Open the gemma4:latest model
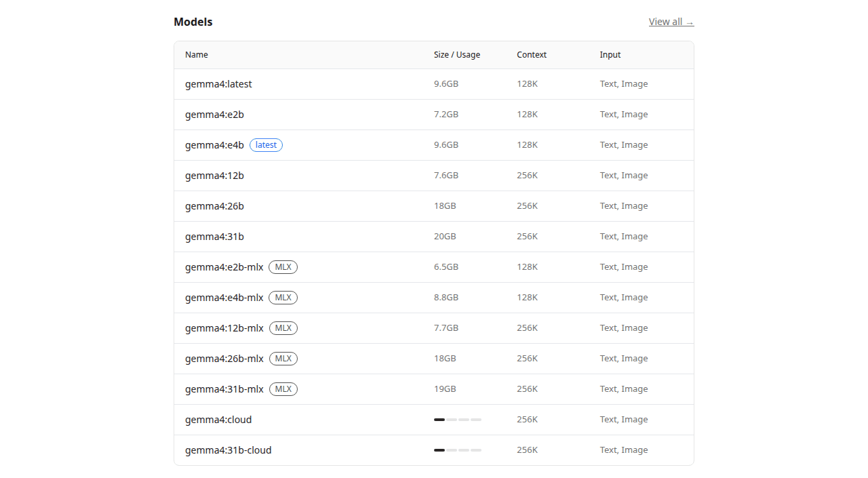The image size is (868, 478). pyautogui.click(x=218, y=84)
